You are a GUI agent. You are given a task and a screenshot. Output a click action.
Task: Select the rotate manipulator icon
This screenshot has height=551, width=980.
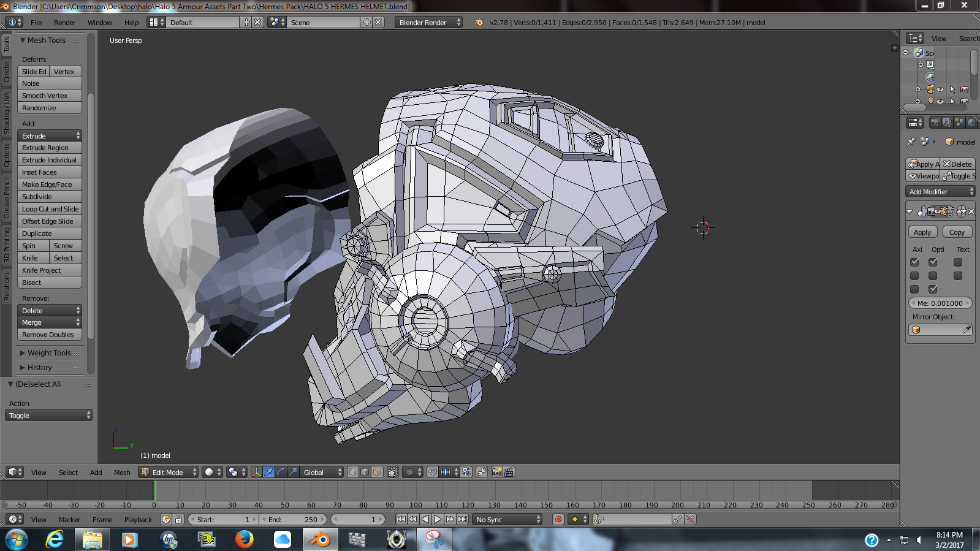tap(281, 472)
